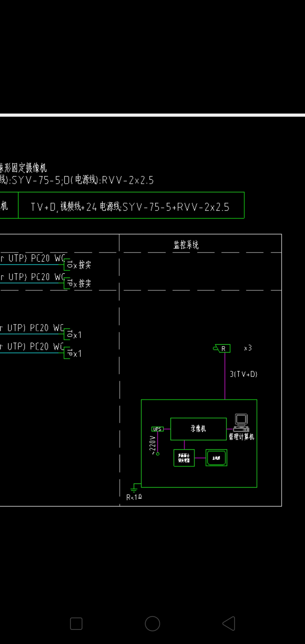Select the 3(TV+D) cable label
This screenshot has width=305, height=644.
(243, 374)
